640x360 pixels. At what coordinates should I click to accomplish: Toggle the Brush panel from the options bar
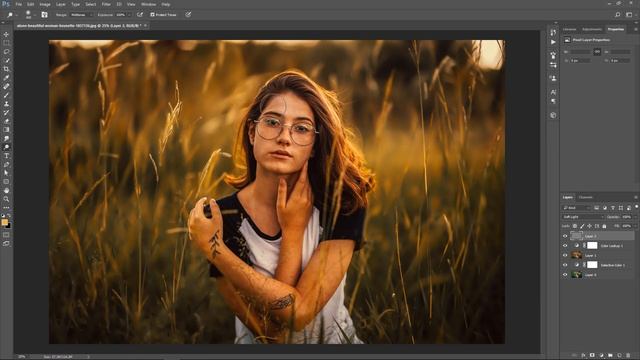(x=44, y=15)
